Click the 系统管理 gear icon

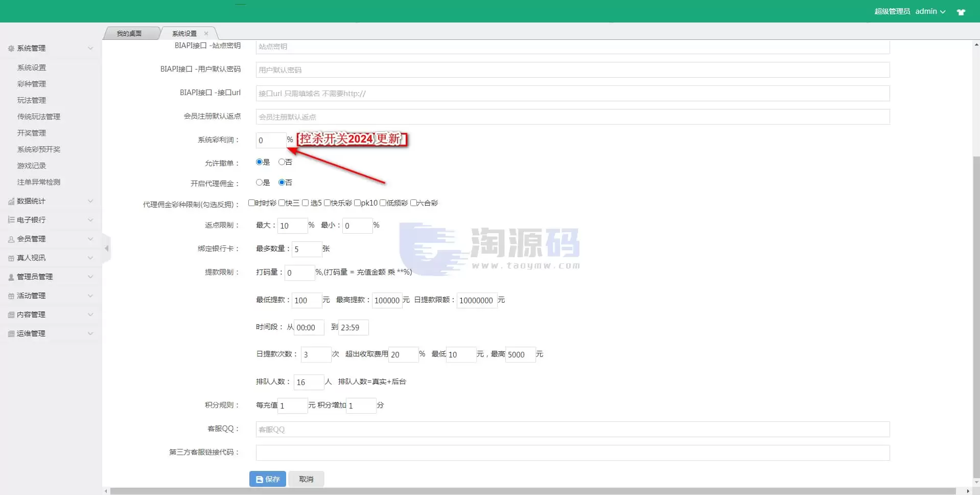pyautogui.click(x=11, y=48)
